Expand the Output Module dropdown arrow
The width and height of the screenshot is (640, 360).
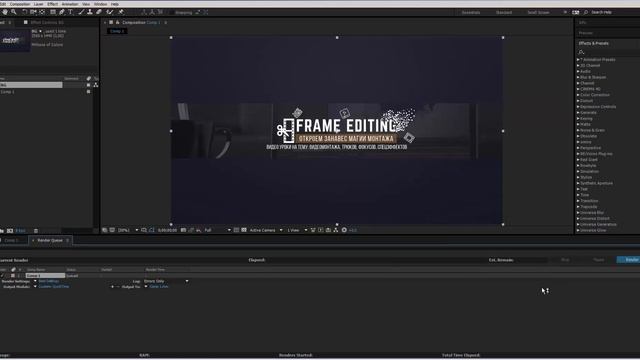pos(35,287)
